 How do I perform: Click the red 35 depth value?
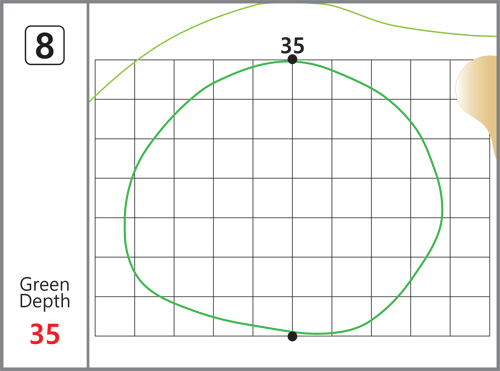point(45,334)
